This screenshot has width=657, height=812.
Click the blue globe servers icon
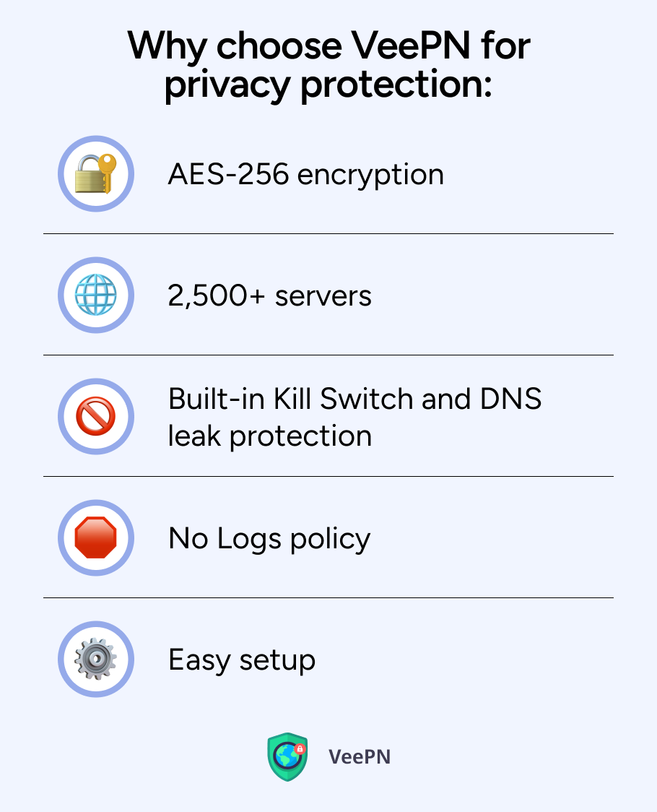(96, 295)
